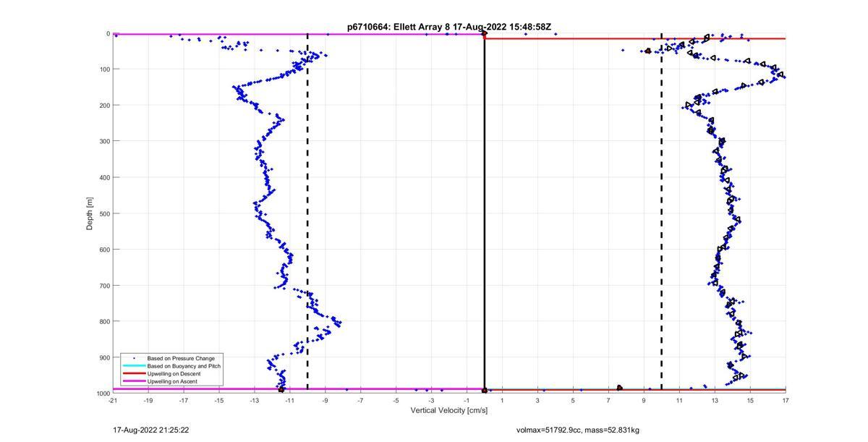Select the 'Based on Buoyancy and Pitch' legend entry

point(184,366)
